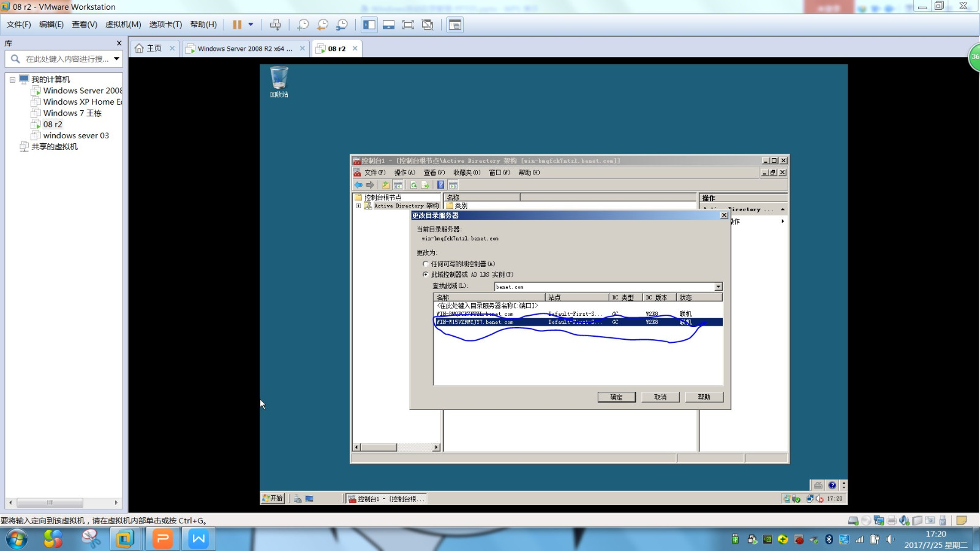The height and width of the screenshot is (551, 980).
Task: Switch to the Windows Server 2008 R2 x64 tab
Action: pyautogui.click(x=245, y=48)
